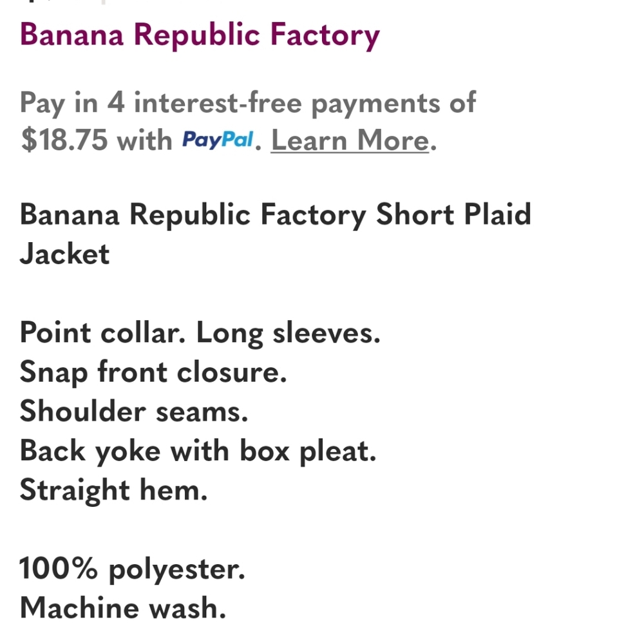Screen dimensions: 644x644
Task: Click the $18.75 payment amount
Action: (64, 140)
